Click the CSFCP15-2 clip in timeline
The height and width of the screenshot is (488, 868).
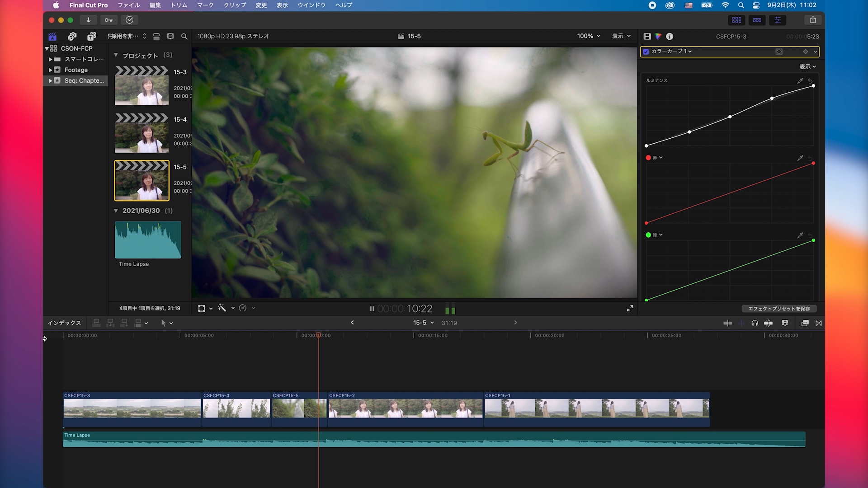(405, 408)
